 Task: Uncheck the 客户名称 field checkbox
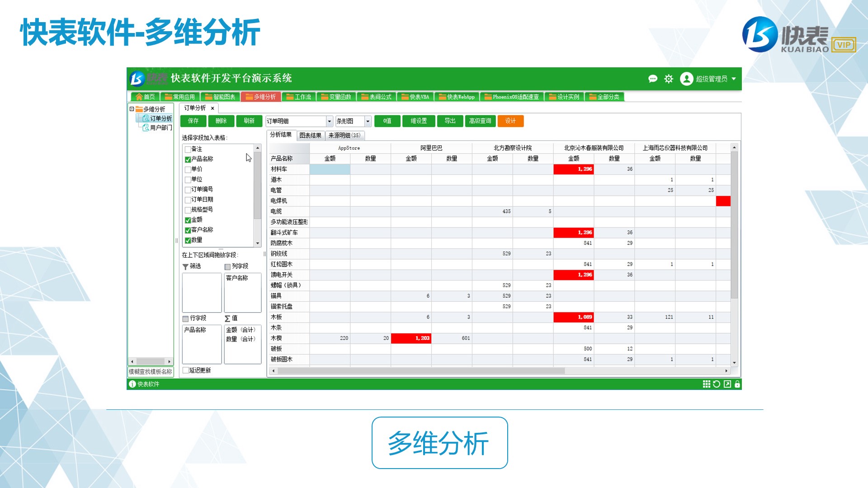pos(188,230)
